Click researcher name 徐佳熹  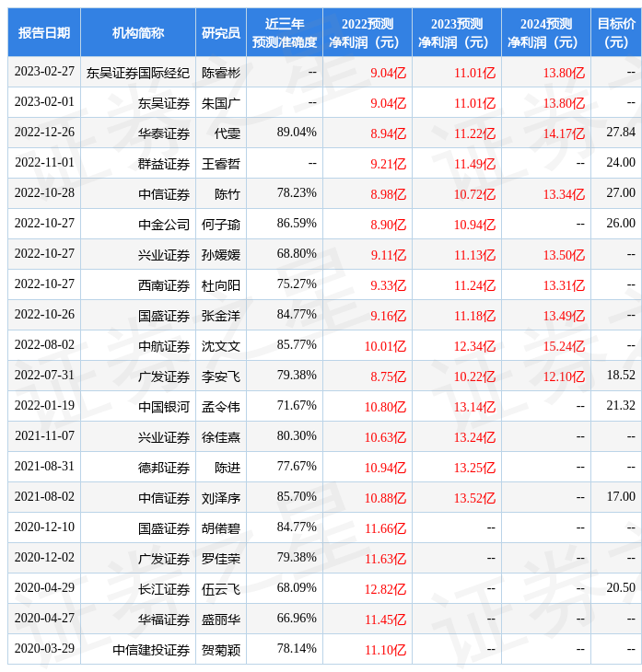point(221,438)
